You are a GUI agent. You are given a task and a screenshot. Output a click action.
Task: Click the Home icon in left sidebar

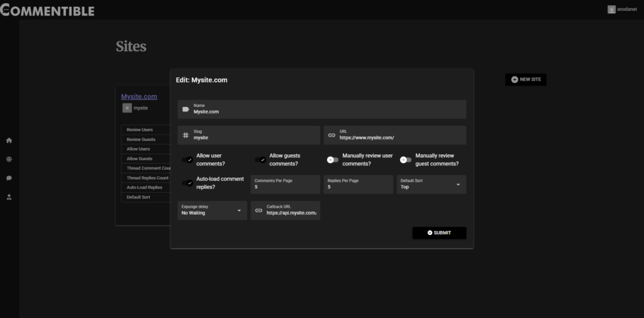(x=9, y=140)
